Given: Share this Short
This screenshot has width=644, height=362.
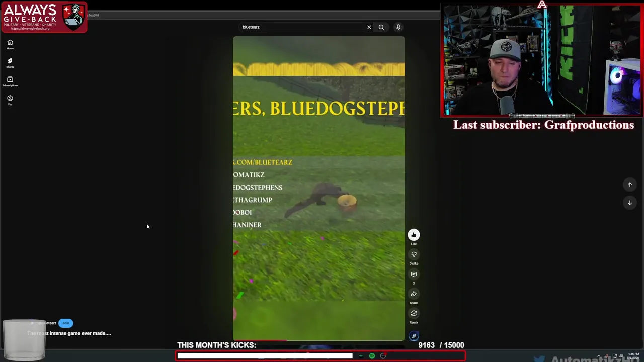Looking at the screenshot, I should point(414,294).
